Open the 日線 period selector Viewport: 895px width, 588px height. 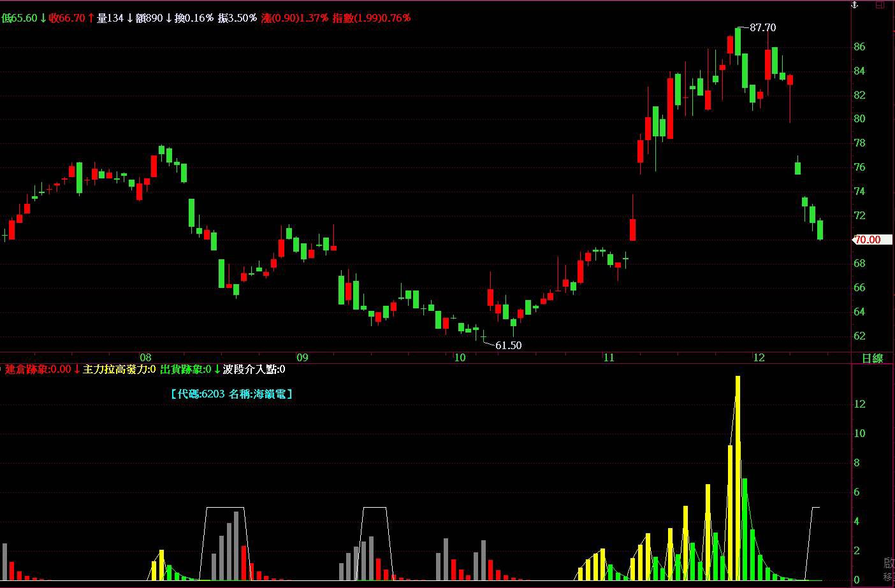coord(872,358)
